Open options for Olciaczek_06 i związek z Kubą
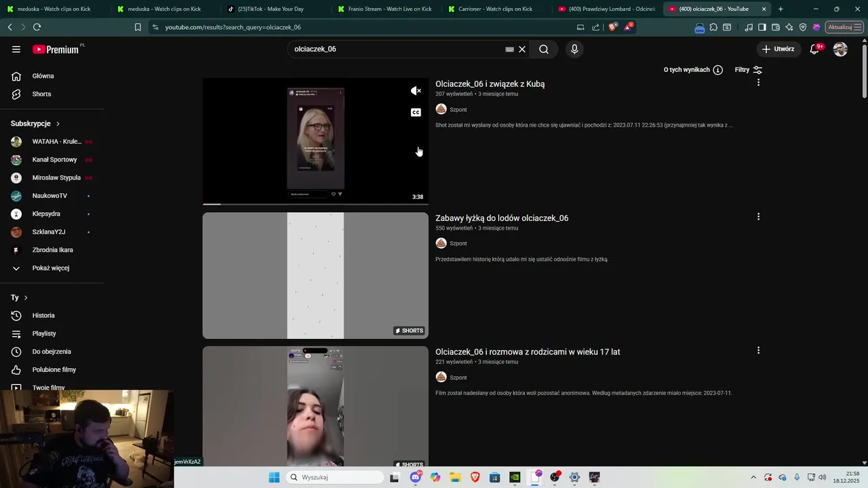 [758, 83]
